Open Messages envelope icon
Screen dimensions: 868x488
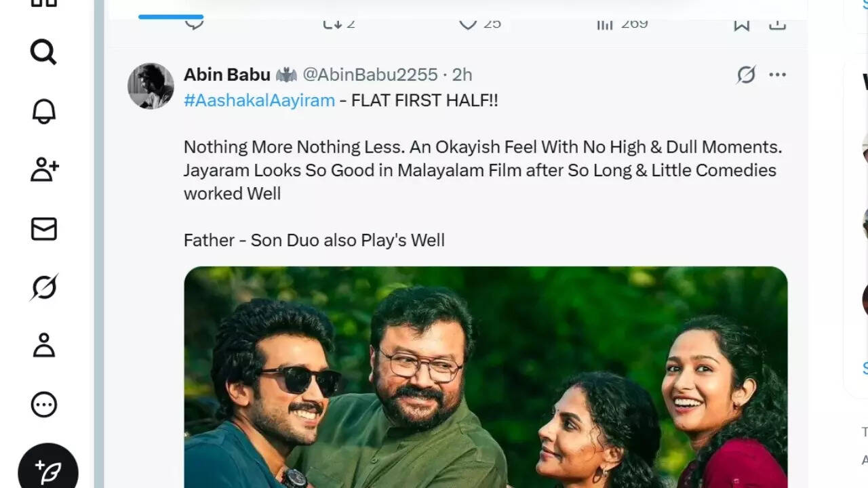[x=43, y=229]
